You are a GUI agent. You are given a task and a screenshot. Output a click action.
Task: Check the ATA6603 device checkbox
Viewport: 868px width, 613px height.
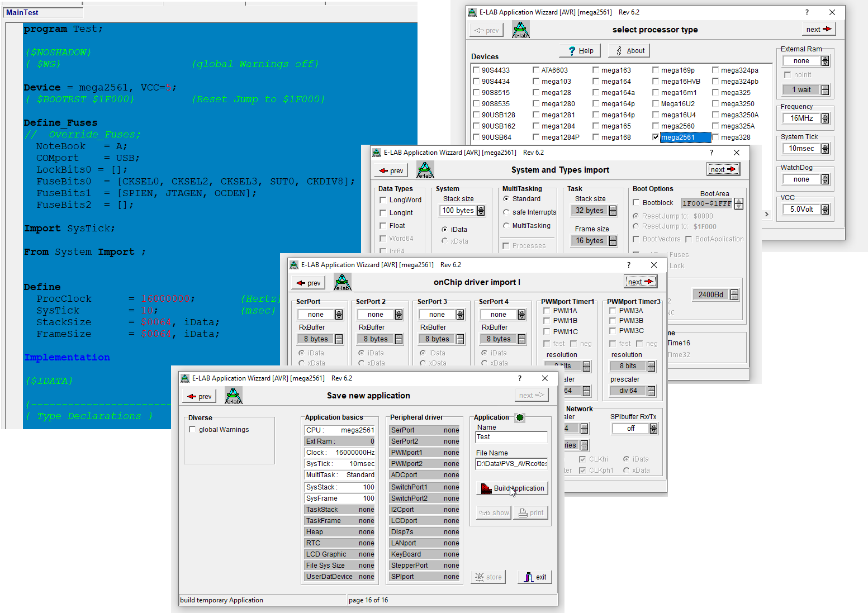pyautogui.click(x=536, y=70)
